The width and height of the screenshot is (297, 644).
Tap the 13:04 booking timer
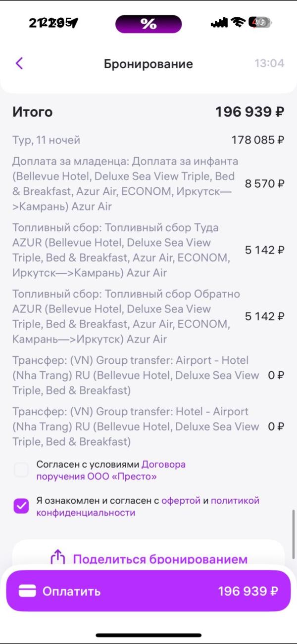[x=269, y=63]
